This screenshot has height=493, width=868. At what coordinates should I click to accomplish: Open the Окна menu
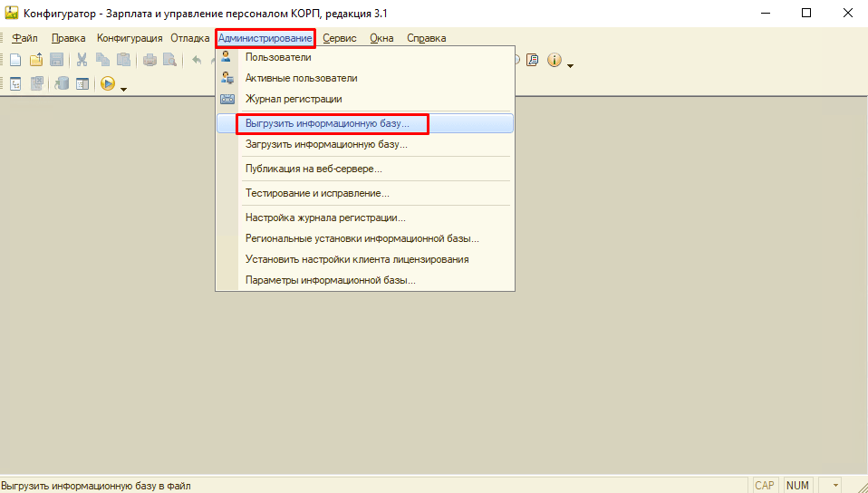(x=381, y=38)
